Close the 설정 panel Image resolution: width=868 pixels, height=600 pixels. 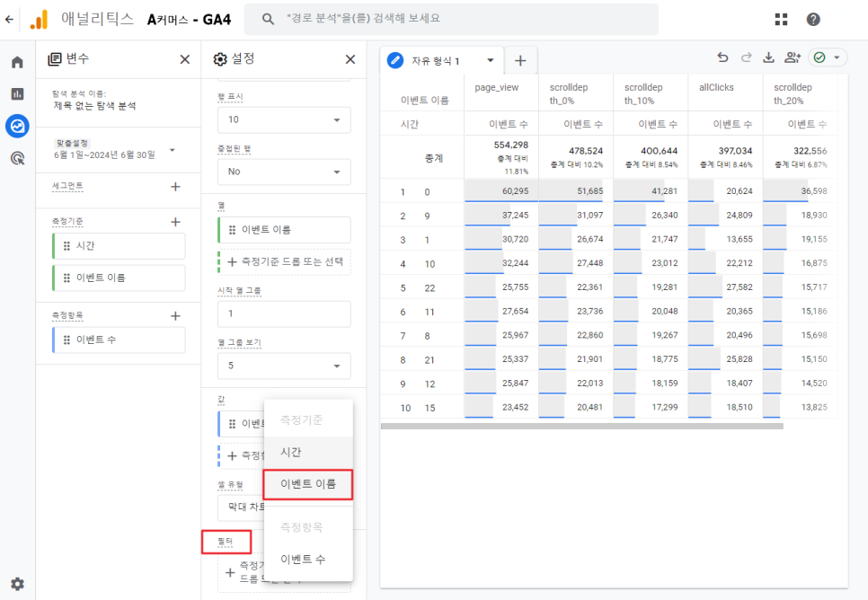350,59
